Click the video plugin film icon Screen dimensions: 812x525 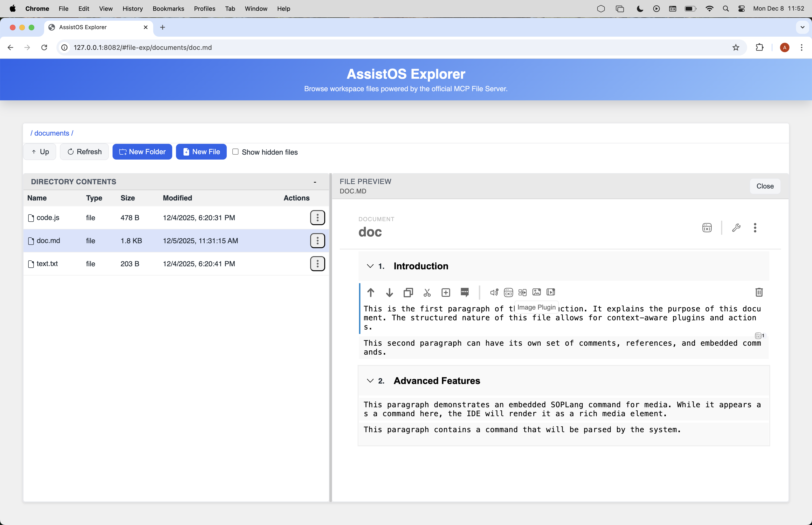551,292
